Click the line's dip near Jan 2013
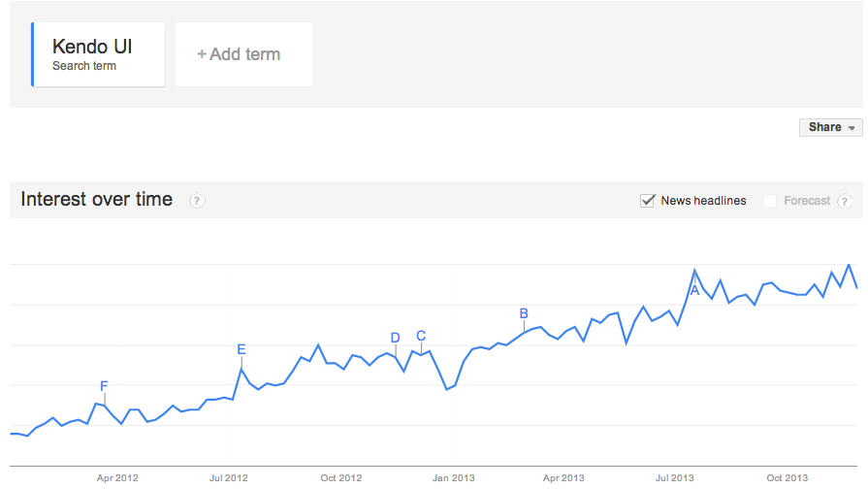This screenshot has height=489, width=868. (446, 389)
